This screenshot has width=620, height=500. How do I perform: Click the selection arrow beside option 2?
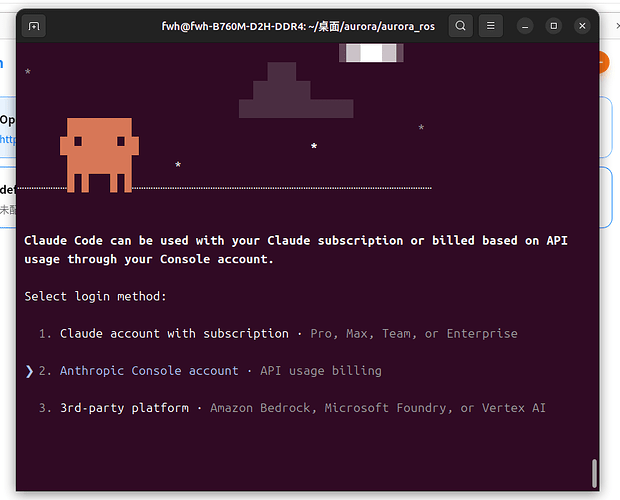tap(29, 371)
